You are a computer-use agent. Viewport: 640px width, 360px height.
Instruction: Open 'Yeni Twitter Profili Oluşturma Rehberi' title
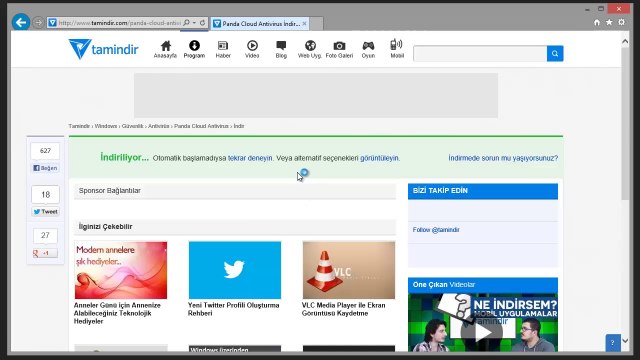(x=233, y=309)
